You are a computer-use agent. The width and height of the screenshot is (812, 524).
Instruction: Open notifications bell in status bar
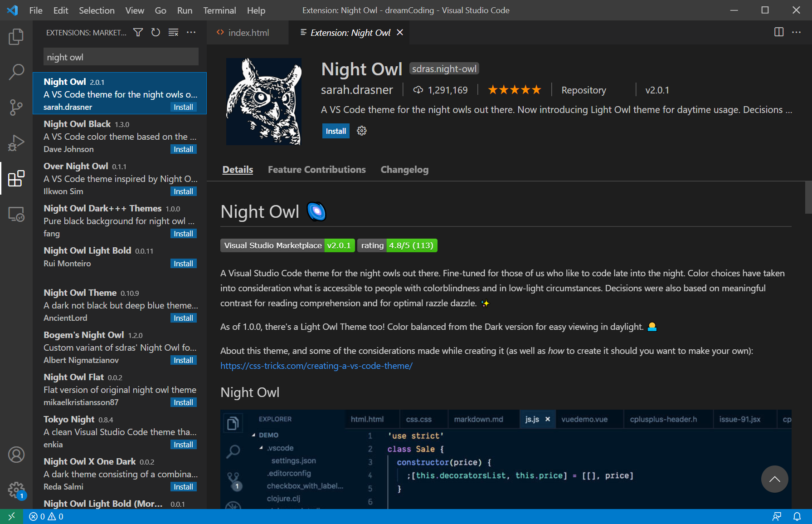coord(797,516)
